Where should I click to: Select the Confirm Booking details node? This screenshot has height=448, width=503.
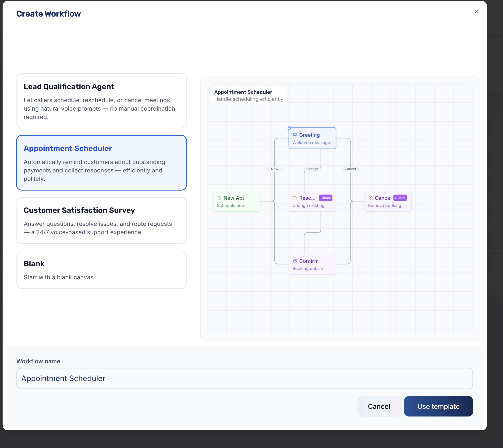click(312, 264)
